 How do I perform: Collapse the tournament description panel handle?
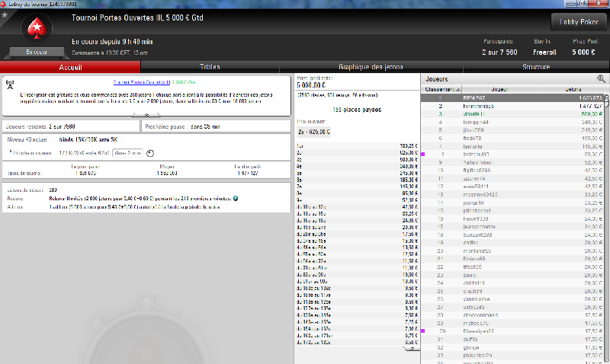pos(146,114)
